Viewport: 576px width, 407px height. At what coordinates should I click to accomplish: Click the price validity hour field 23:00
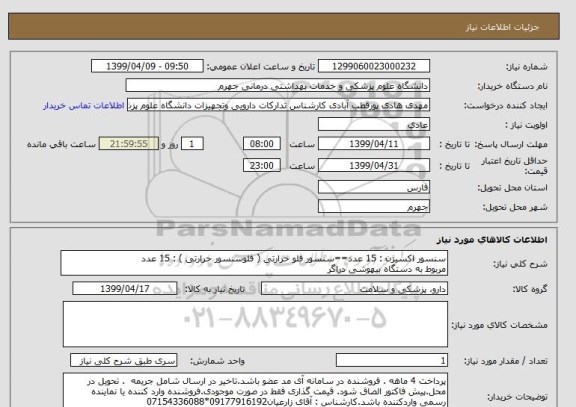[262, 165]
